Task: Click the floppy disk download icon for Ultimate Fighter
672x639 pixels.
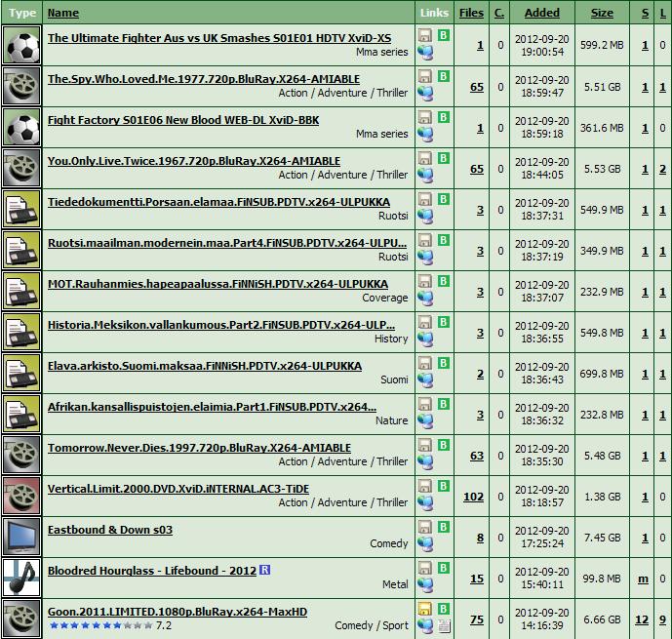Action: tap(425, 35)
